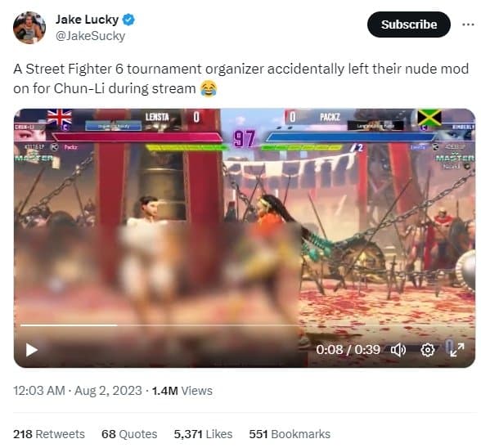This screenshot has width=481, height=448.
Task: Open the 5,371 Likes list
Action: click(203, 434)
